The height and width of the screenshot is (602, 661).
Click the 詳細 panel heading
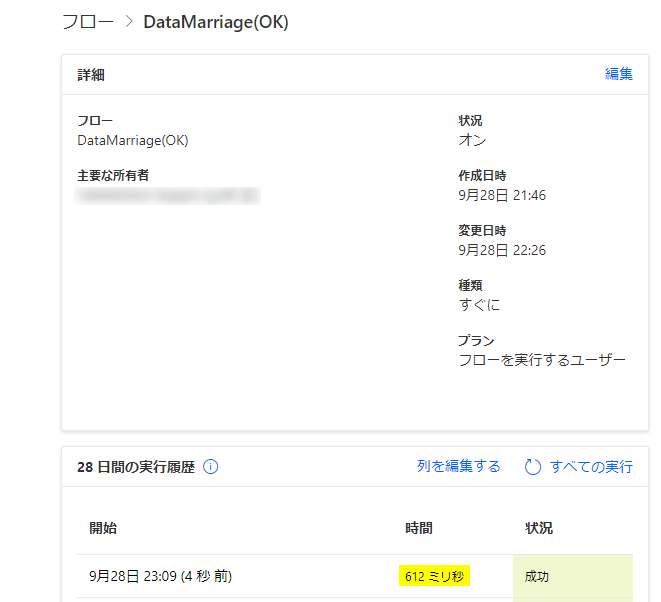pos(91,75)
